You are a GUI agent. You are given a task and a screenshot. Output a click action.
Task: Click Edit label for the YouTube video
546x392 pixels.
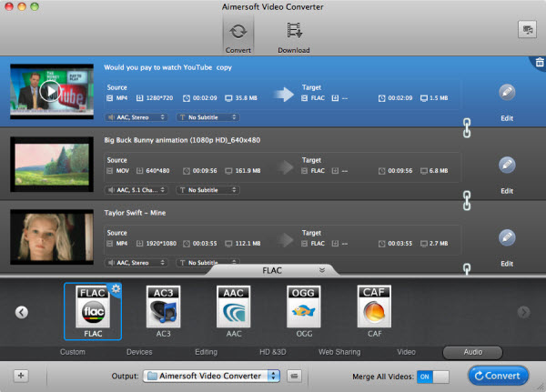click(x=507, y=118)
